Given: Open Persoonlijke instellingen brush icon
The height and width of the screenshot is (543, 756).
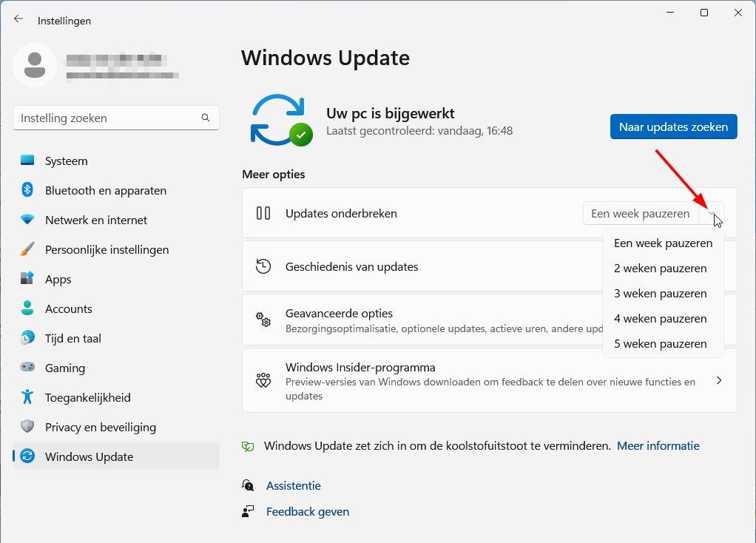Looking at the screenshot, I should pyautogui.click(x=27, y=249).
